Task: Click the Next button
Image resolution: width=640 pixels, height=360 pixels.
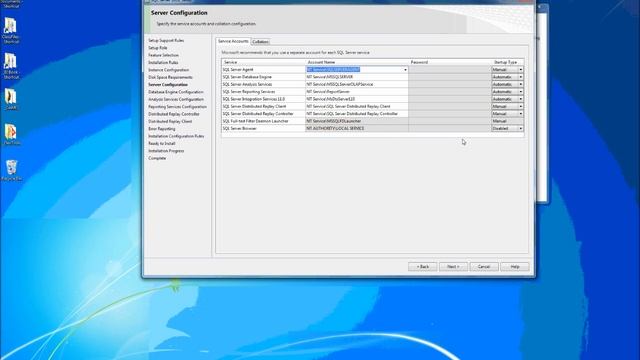Action: 453,267
